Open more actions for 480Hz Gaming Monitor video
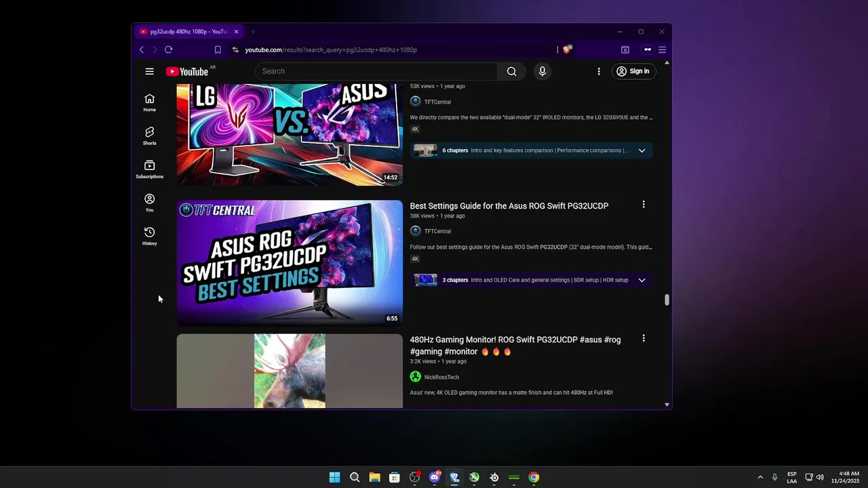The height and width of the screenshot is (488, 868). [644, 338]
